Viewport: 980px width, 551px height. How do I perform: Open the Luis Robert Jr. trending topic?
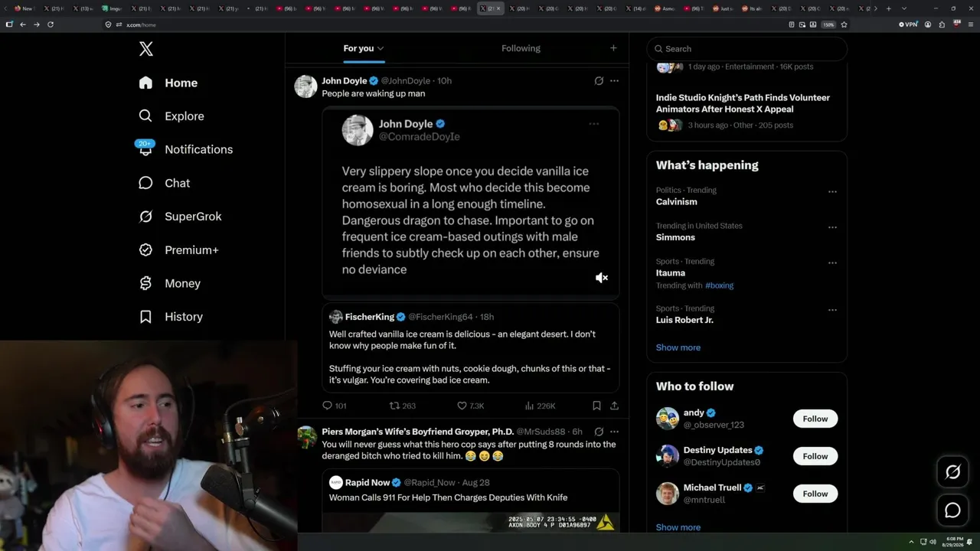click(684, 320)
